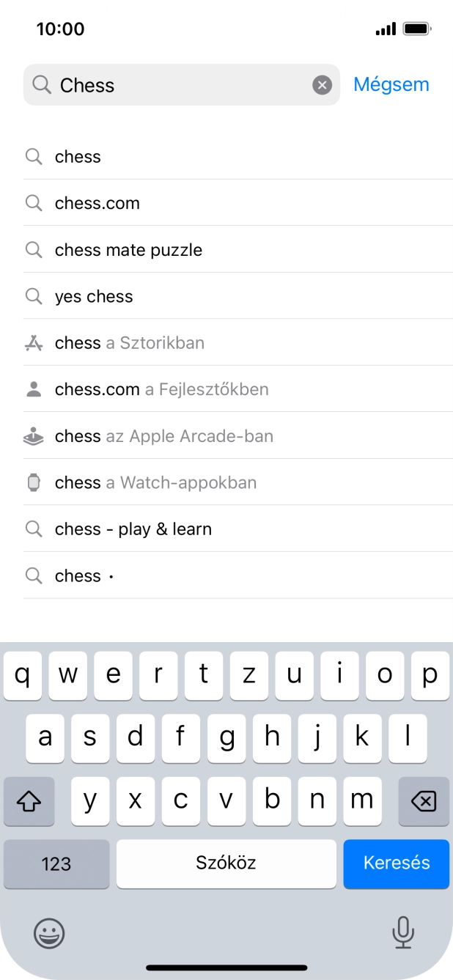Tap the dictation microphone icon
The width and height of the screenshot is (453, 980).
pos(404,934)
